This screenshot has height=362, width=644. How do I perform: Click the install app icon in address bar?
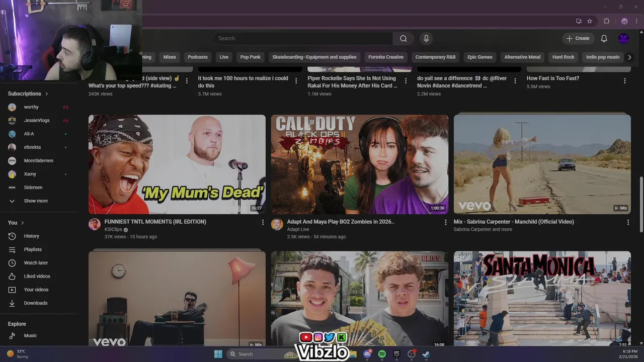coord(579,21)
